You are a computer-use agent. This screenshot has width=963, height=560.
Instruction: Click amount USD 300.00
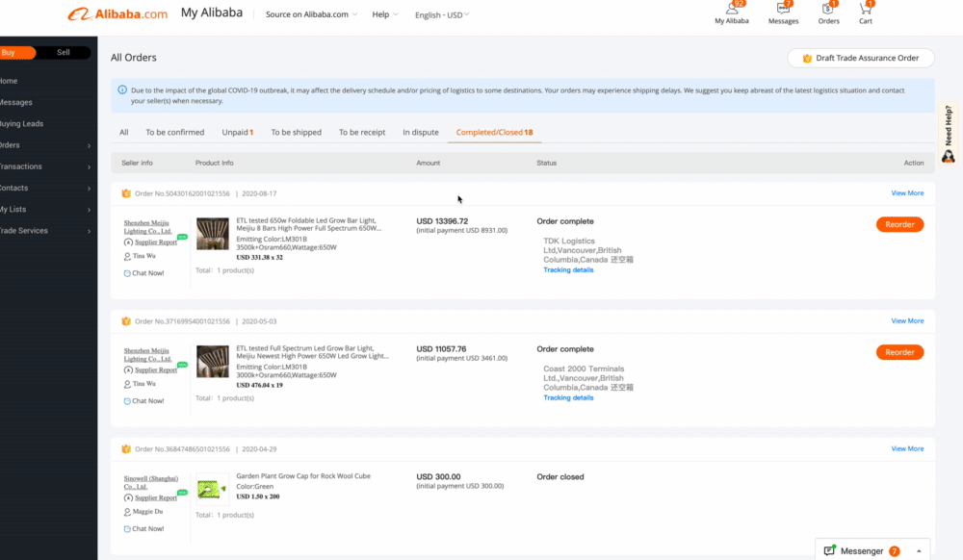click(x=438, y=477)
